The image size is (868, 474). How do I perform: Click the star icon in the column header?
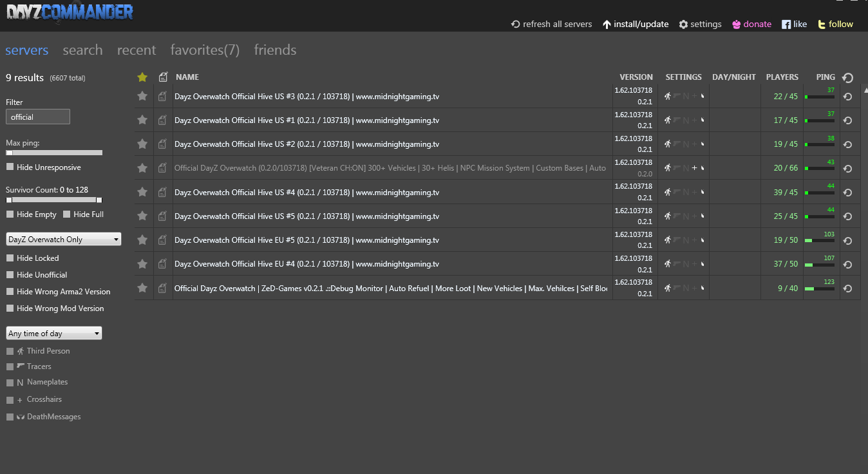coord(142,77)
